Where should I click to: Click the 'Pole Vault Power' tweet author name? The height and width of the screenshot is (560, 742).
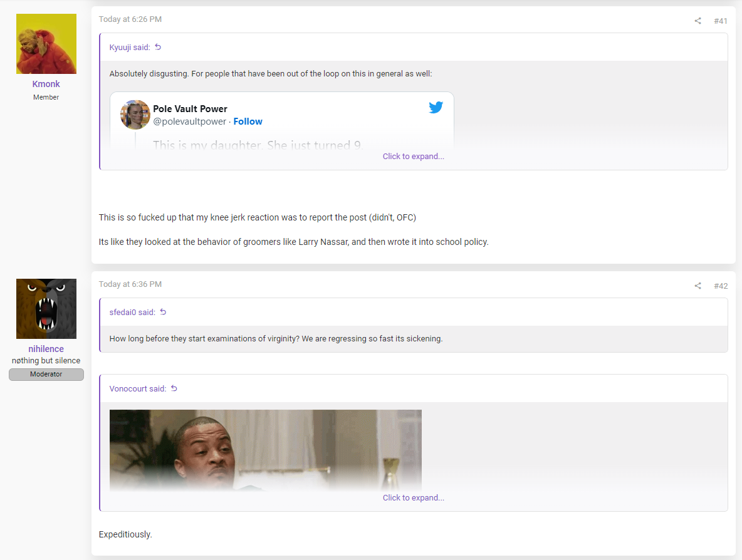(190, 109)
